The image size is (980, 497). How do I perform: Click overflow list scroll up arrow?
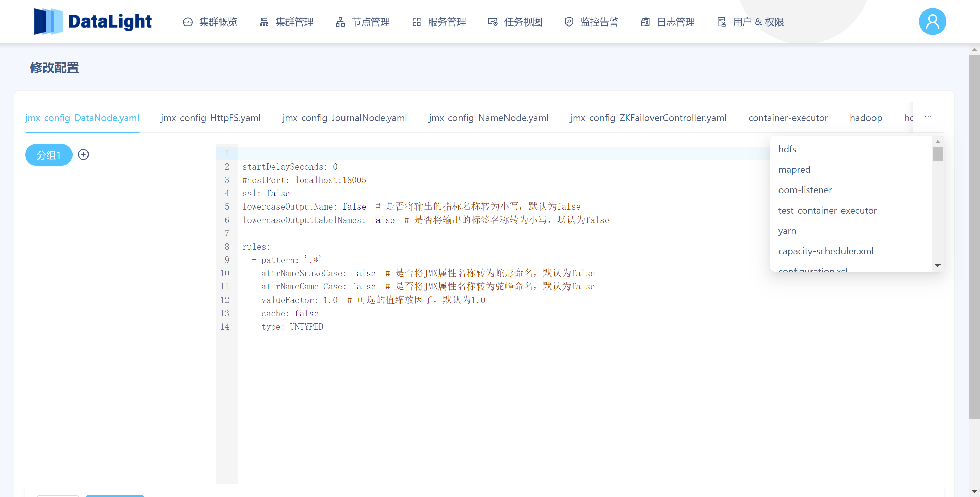[937, 142]
